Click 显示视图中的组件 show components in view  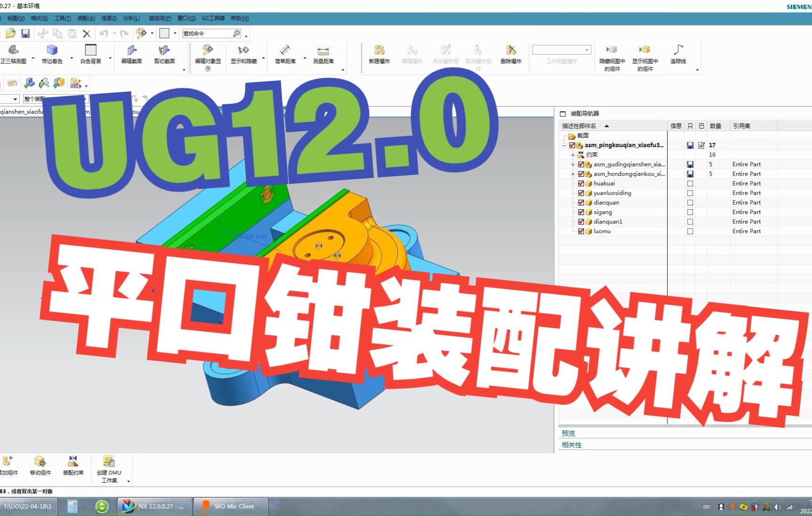click(645, 58)
